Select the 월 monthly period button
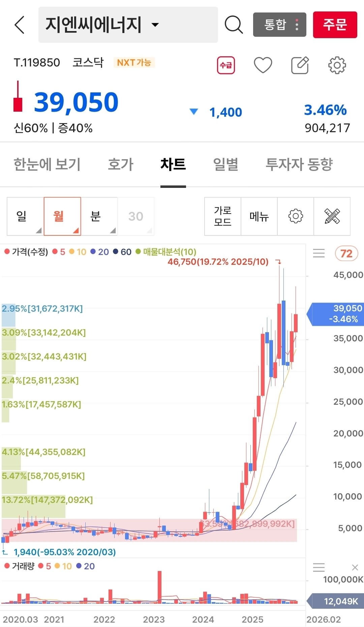The height and width of the screenshot is (627, 364). (62, 216)
